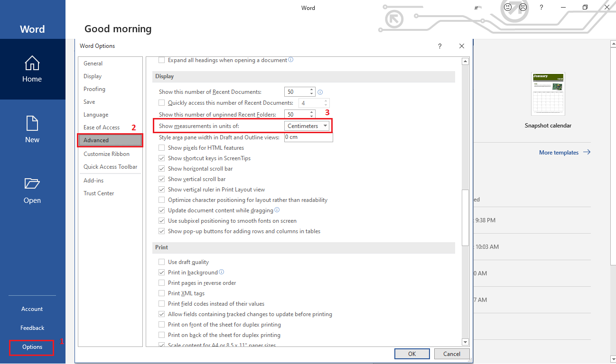
Task: Click info icon next to Recent Documents spinner
Action: pos(320,92)
